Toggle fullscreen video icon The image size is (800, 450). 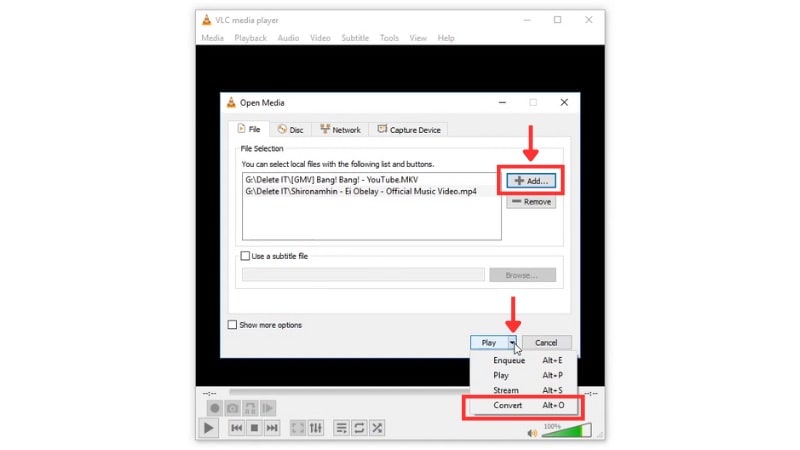coord(297,428)
